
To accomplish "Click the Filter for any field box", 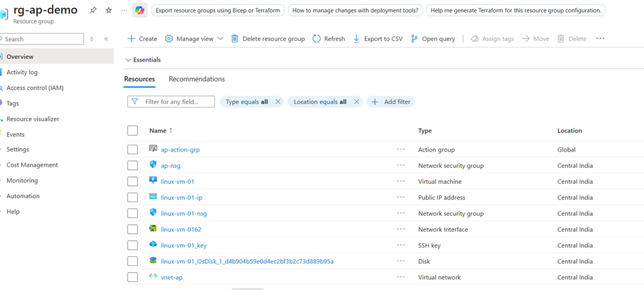I will 171,102.
